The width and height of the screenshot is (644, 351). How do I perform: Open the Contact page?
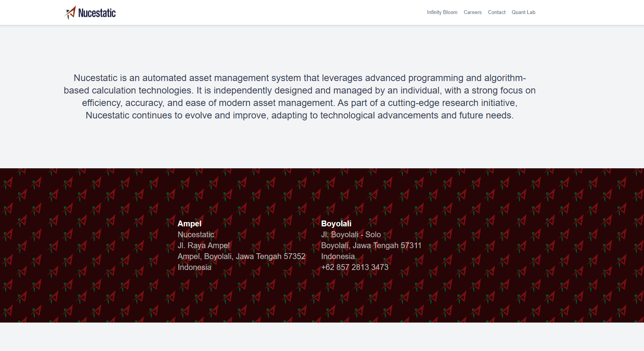pyautogui.click(x=497, y=12)
